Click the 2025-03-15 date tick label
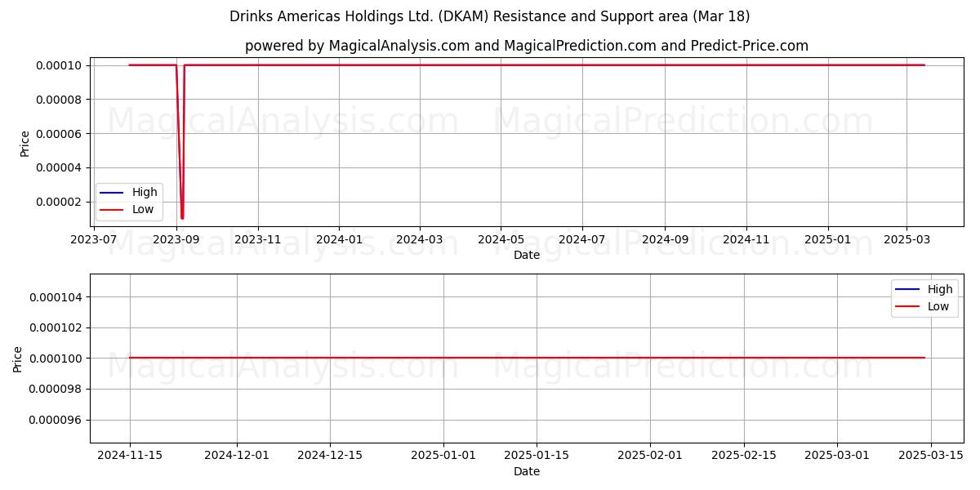This screenshot has width=980, height=490. (930, 455)
